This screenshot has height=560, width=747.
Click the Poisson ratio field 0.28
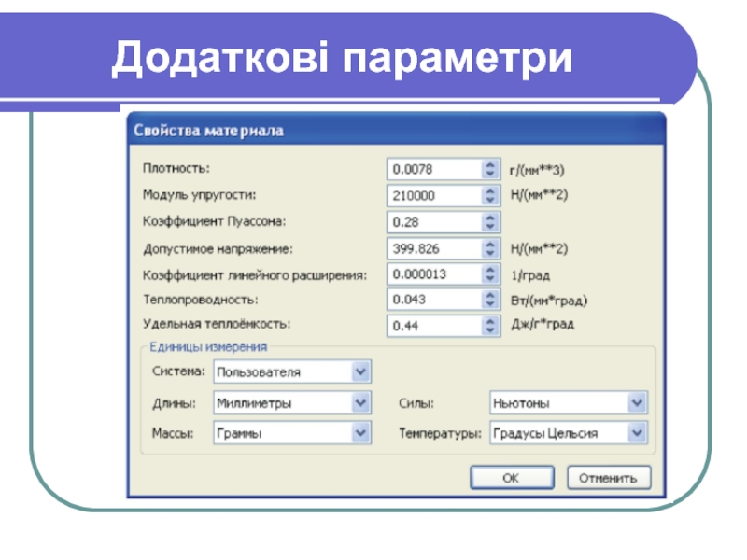[433, 222]
